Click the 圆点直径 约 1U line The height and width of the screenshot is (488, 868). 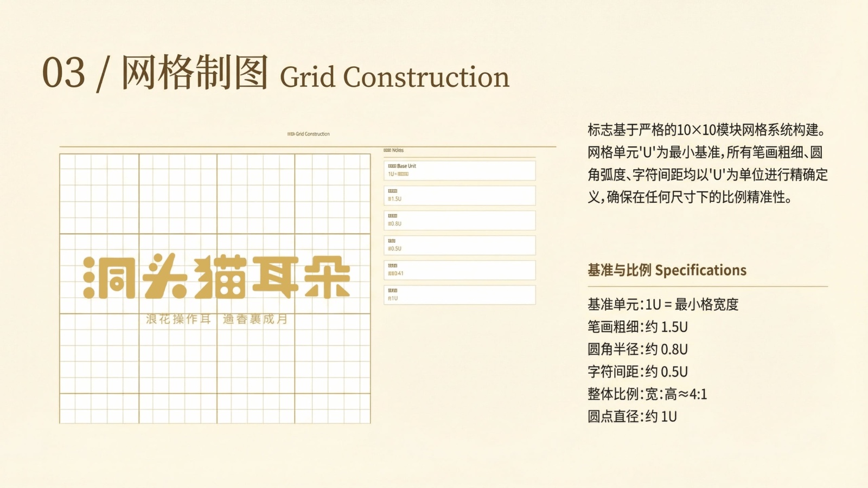(632, 416)
